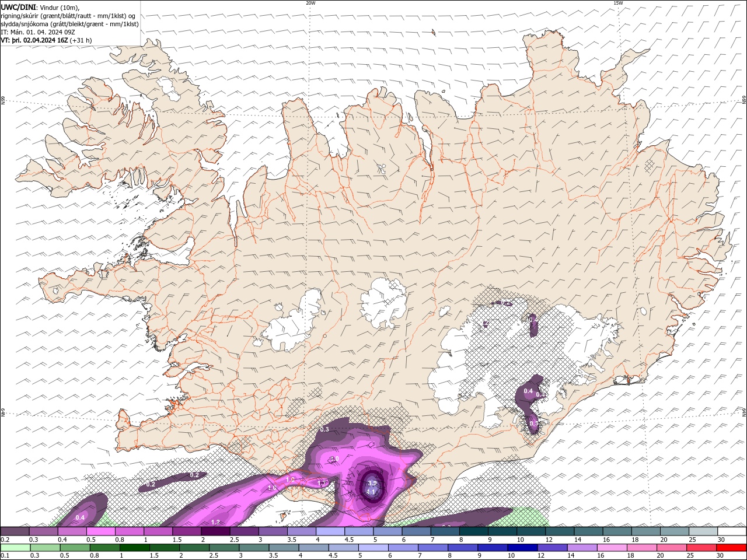Click the 0.1 label on lower legend
The height and width of the screenshot is (560, 747).
[4, 556]
